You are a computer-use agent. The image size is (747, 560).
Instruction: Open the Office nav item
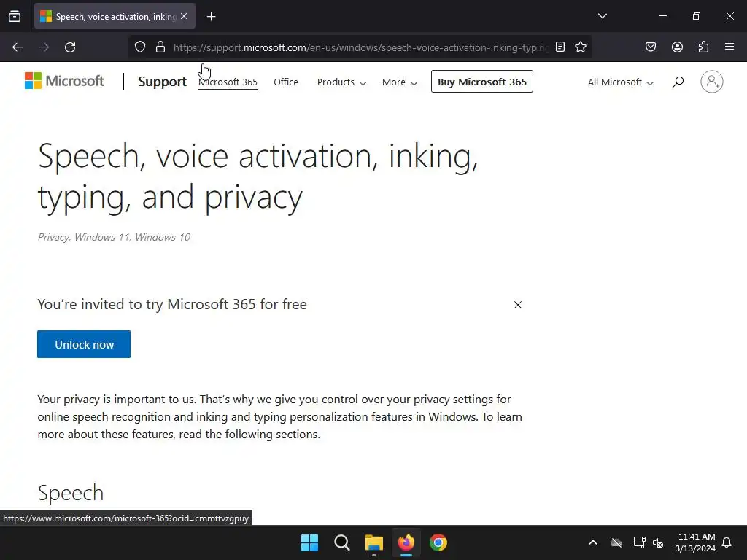[x=286, y=82]
